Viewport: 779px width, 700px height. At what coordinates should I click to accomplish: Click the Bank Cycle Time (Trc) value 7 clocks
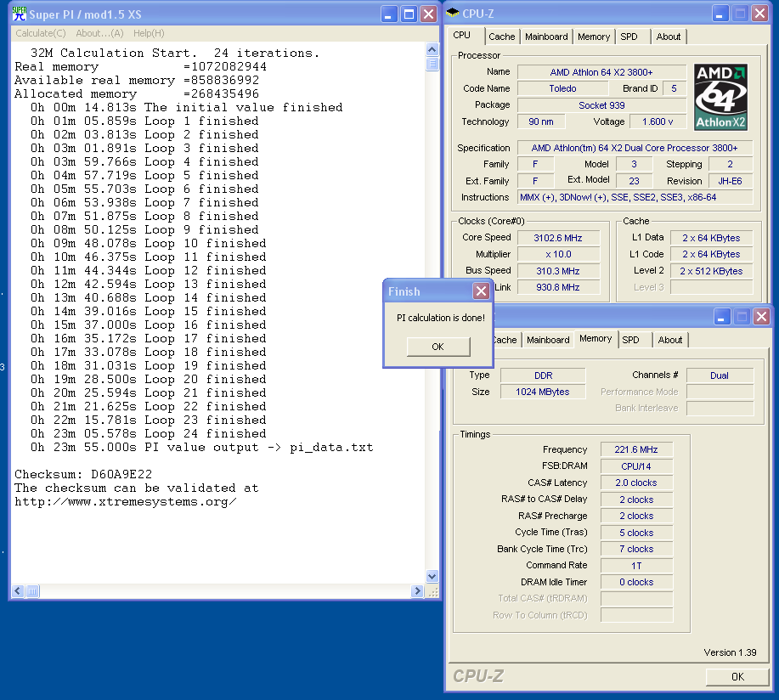click(636, 549)
